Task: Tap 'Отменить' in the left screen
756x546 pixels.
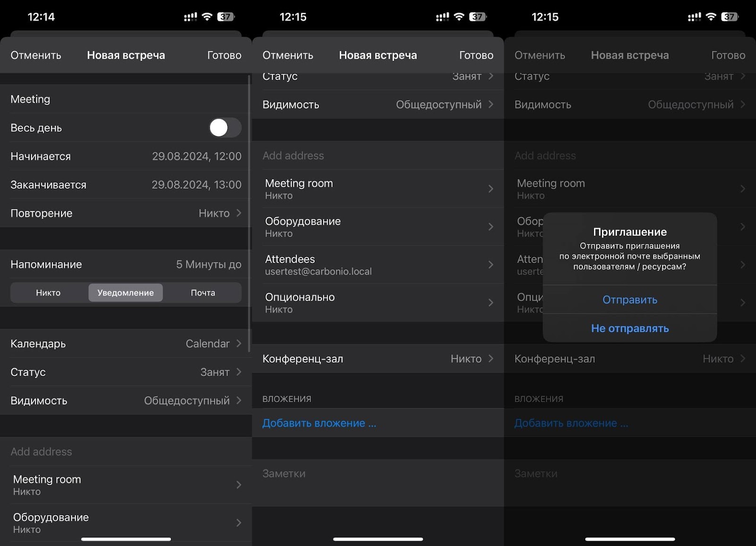Action: tap(36, 55)
